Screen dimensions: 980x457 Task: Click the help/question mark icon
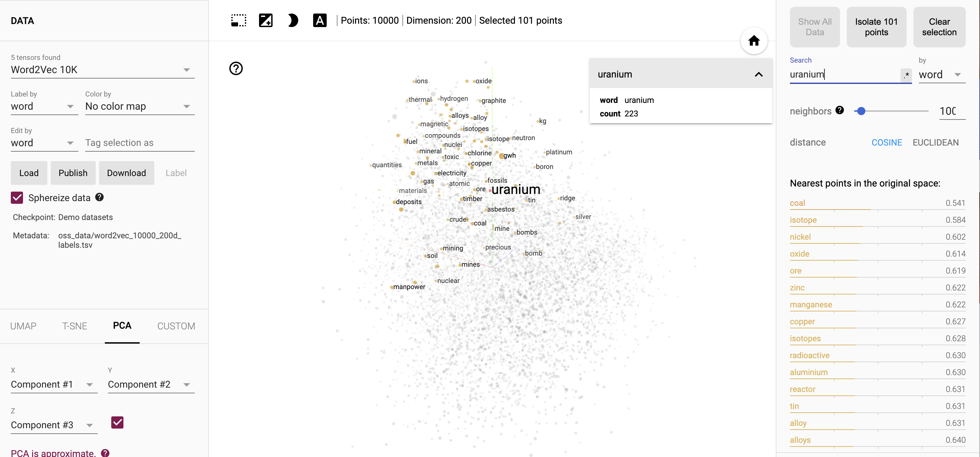[236, 68]
